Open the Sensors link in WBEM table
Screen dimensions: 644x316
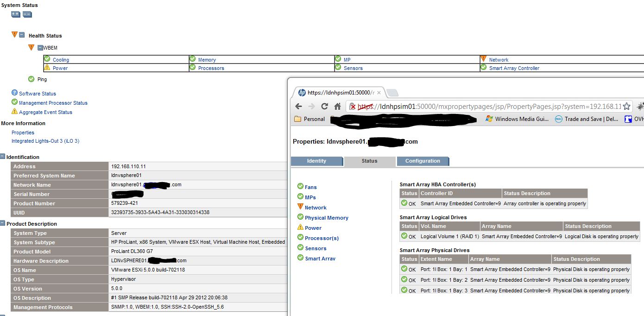click(353, 68)
